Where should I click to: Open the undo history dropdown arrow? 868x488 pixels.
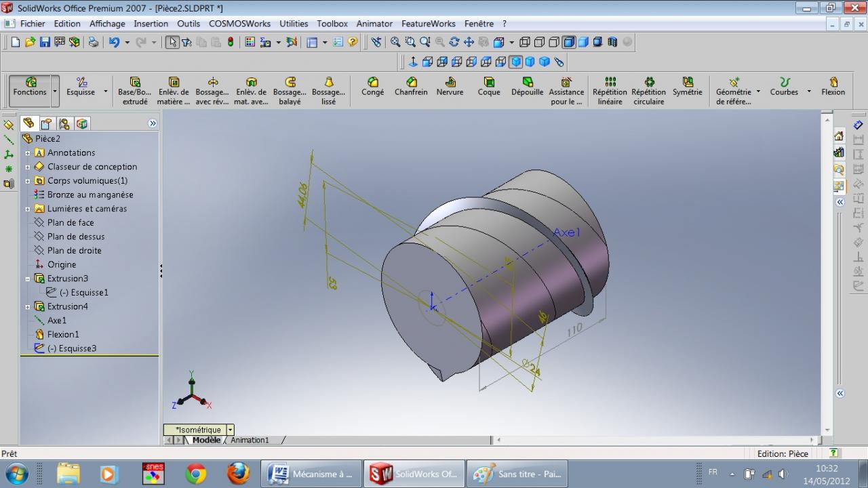127,42
